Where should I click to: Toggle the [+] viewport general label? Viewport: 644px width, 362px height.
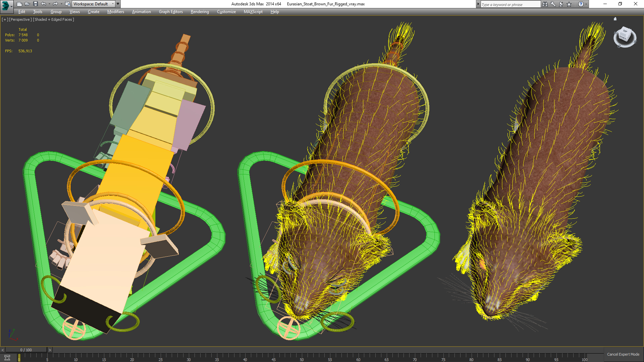click(x=5, y=19)
